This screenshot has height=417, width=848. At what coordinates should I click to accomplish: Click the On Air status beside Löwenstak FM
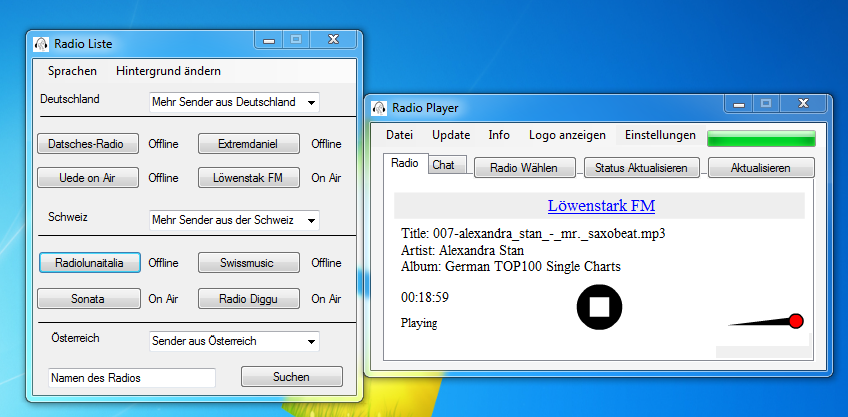[x=326, y=177]
